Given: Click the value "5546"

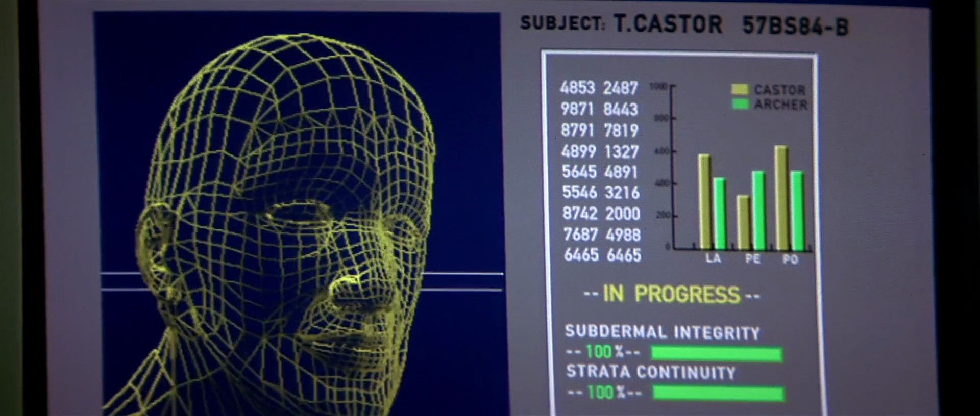Looking at the screenshot, I should [579, 192].
